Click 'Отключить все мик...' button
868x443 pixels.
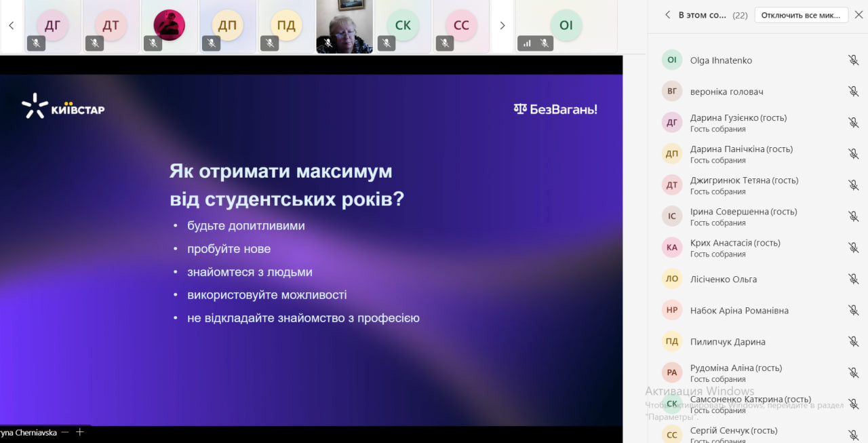(801, 15)
